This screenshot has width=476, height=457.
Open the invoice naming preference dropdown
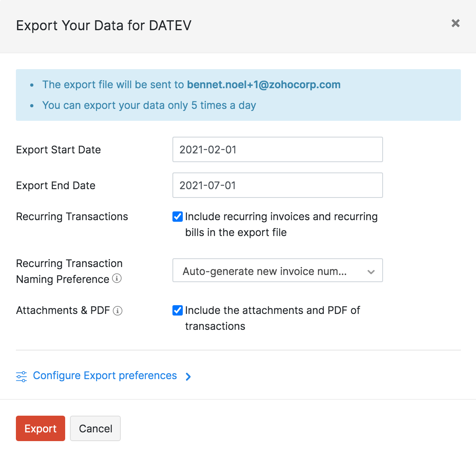tap(265, 271)
